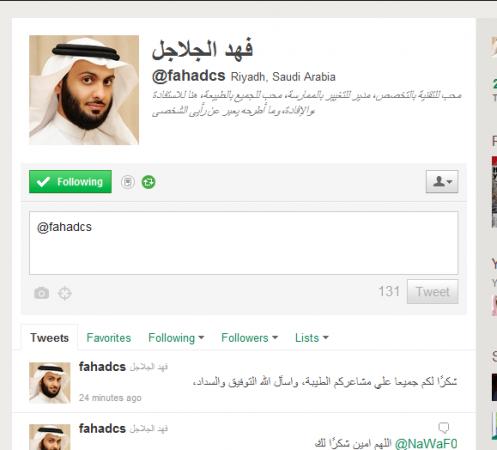Click the Tweet button
The height and width of the screenshot is (450, 497).
tap(433, 292)
